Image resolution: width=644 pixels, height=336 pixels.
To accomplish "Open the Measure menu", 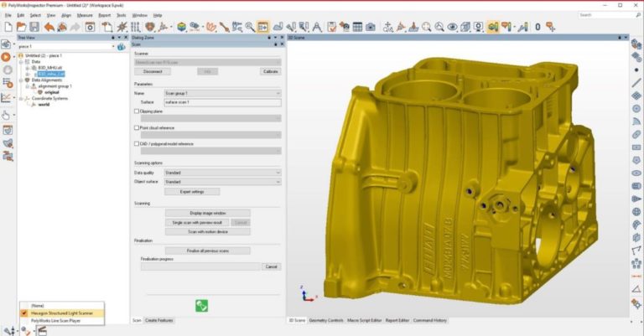I will click(85, 15).
